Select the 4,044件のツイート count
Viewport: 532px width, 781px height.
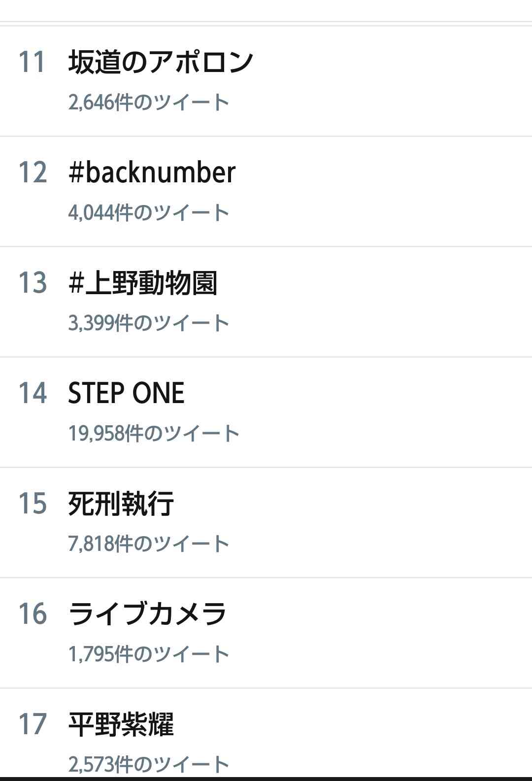[x=149, y=212]
